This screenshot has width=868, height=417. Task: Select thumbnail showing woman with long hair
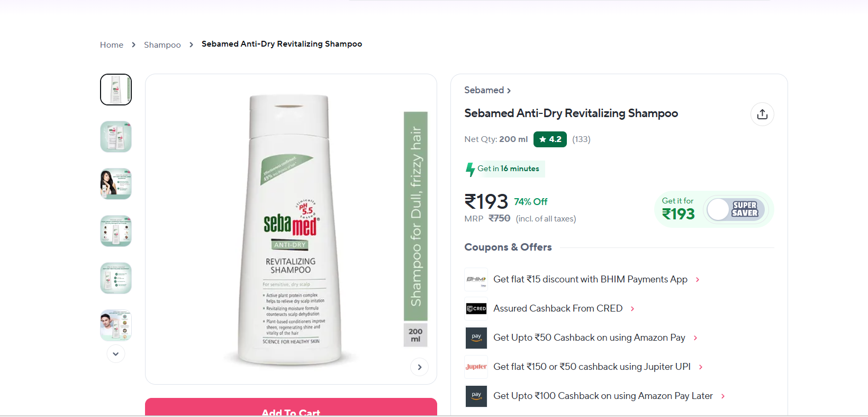pyautogui.click(x=116, y=184)
